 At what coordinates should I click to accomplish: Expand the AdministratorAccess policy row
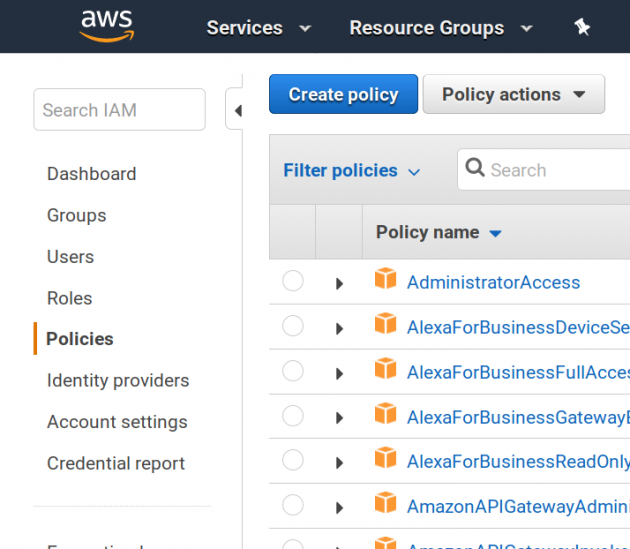[x=340, y=284]
